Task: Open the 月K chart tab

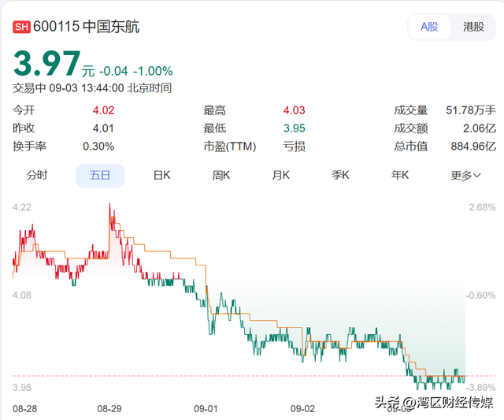Action: click(x=280, y=175)
